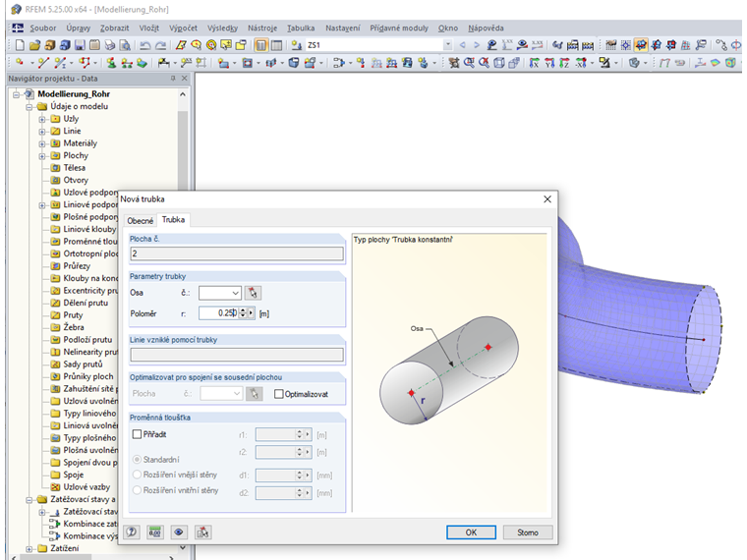747x560 pixels.
Task: Open the Nápověda menu
Action: click(486, 28)
